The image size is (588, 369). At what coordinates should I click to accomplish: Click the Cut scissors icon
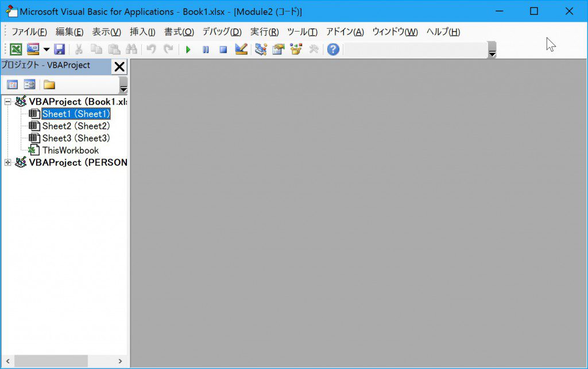(x=79, y=49)
